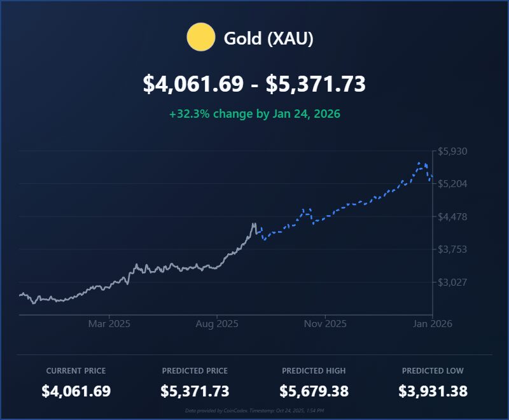
Task: Click the Mar 2025 x-axis label
Action: coord(109,324)
